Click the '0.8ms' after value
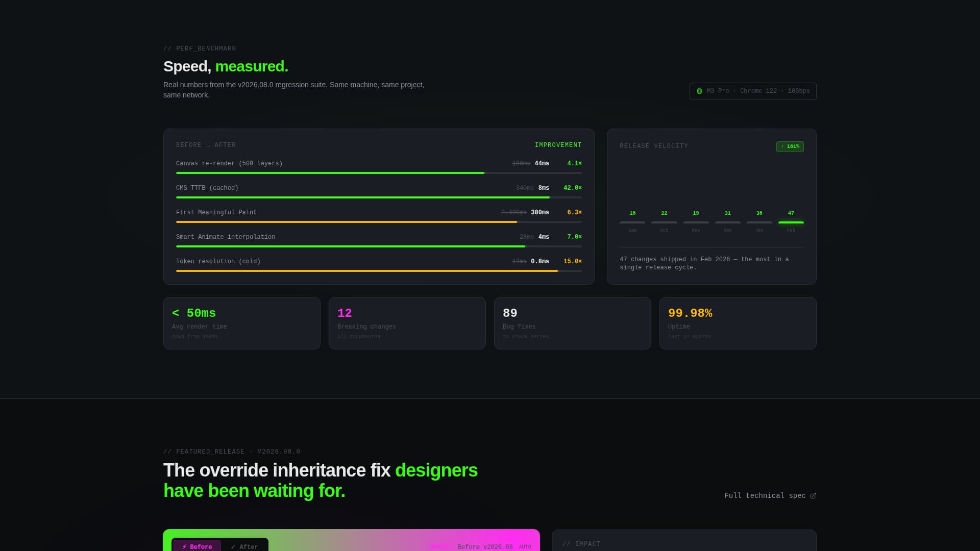 (x=540, y=262)
